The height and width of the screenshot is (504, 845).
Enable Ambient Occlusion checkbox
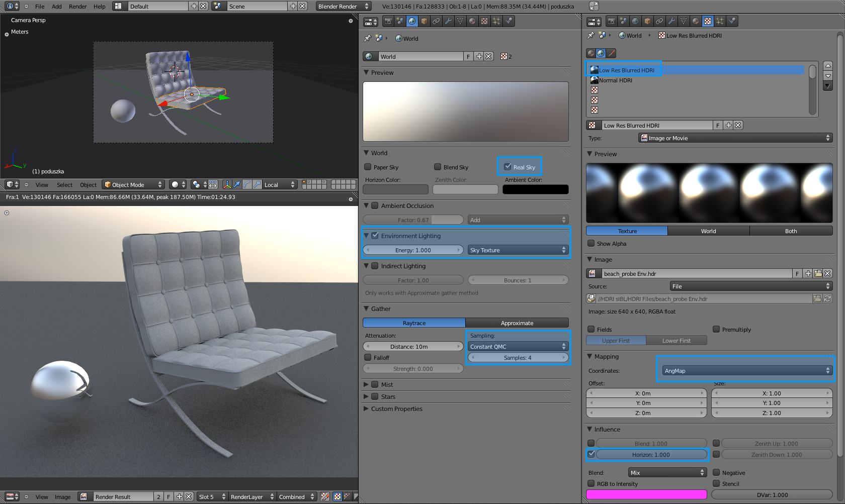click(x=375, y=206)
